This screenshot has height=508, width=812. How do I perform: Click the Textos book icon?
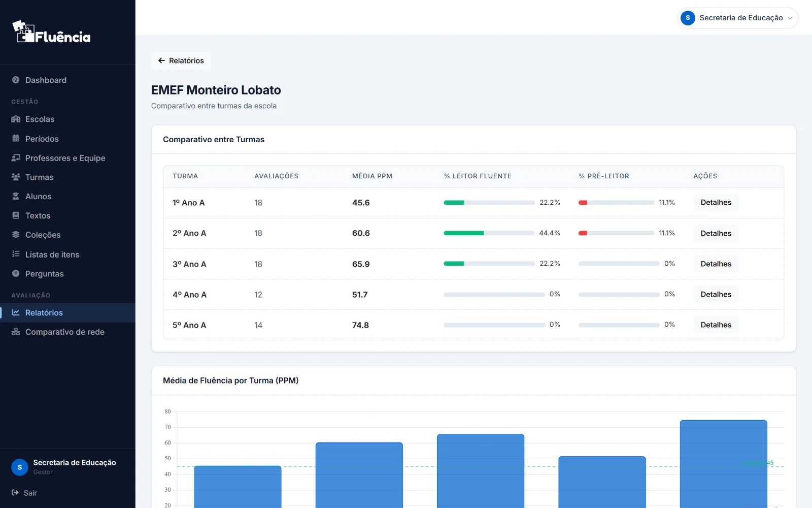[x=16, y=215]
